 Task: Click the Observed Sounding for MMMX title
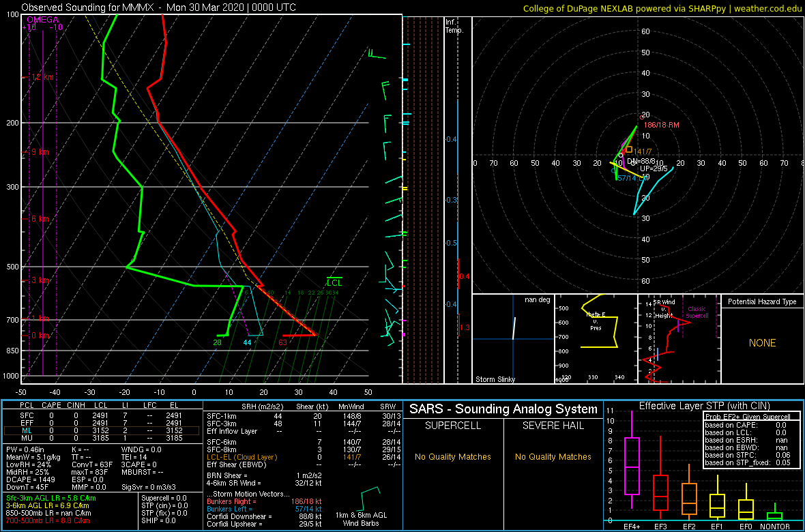pos(159,8)
